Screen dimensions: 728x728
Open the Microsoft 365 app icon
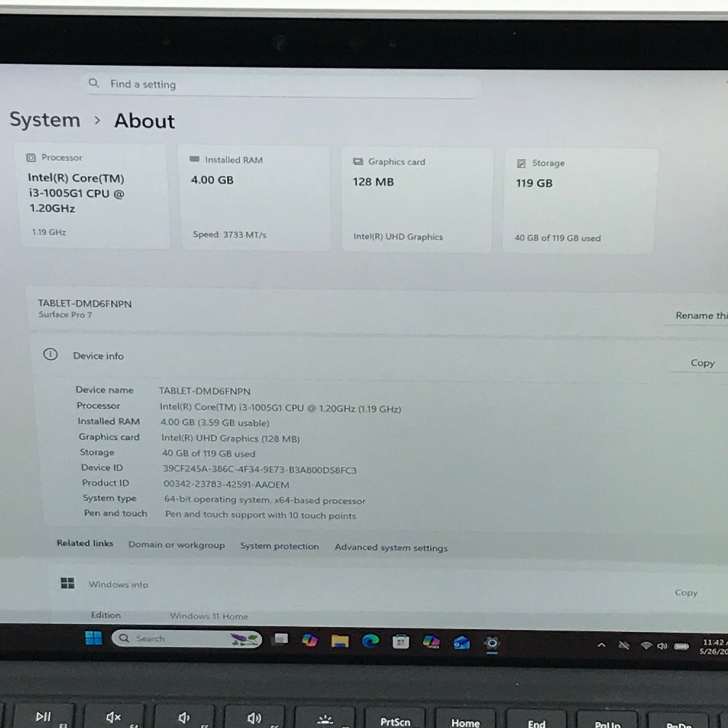coord(431,642)
